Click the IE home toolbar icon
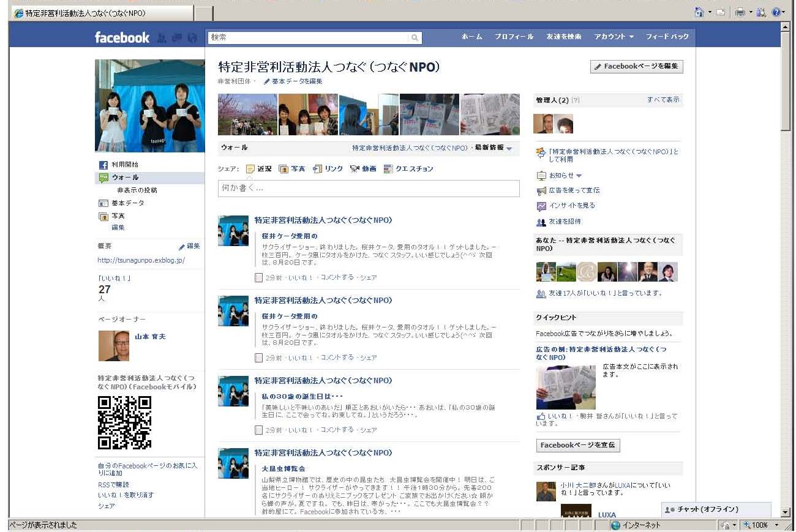 (x=699, y=12)
